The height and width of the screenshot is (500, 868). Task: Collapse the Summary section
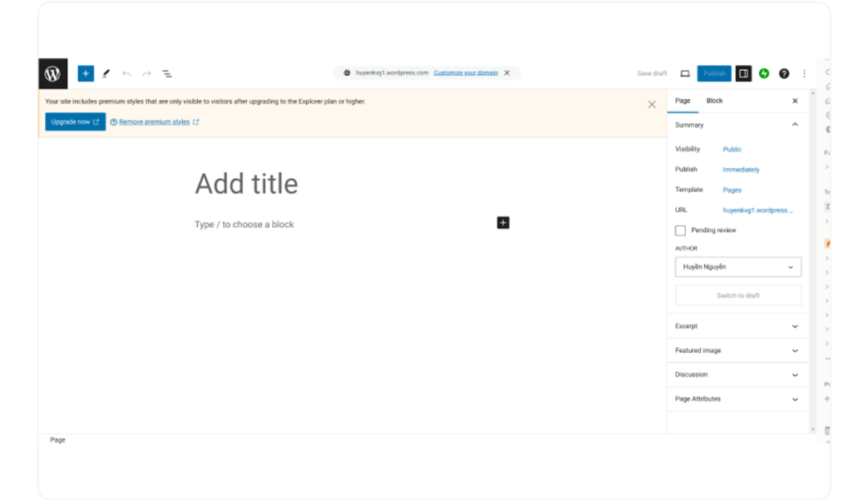coord(795,125)
